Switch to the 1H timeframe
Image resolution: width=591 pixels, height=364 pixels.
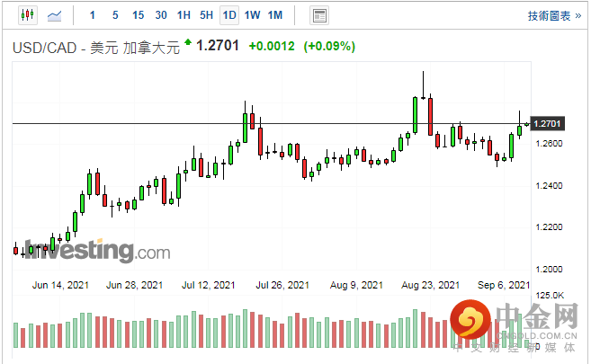(x=184, y=15)
